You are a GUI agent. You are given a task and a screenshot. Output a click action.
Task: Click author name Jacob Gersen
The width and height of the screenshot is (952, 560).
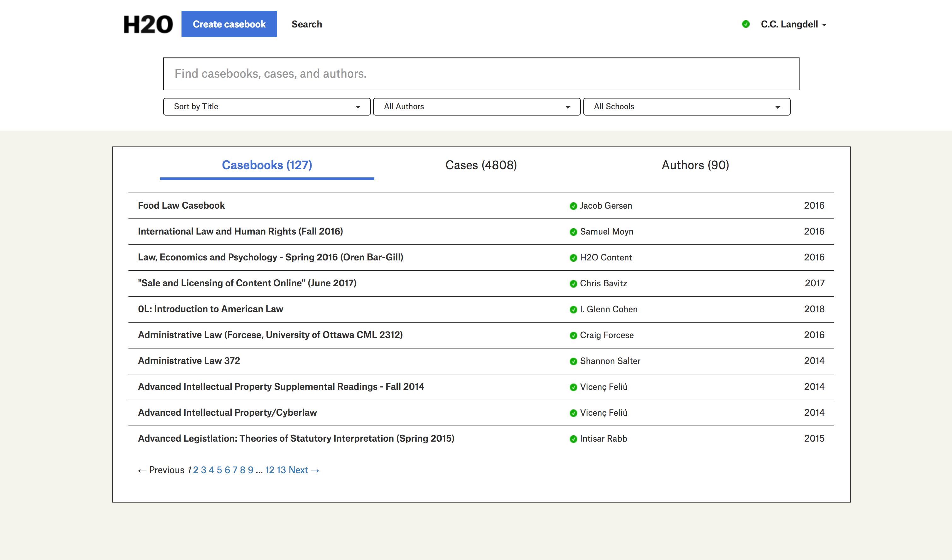click(606, 206)
